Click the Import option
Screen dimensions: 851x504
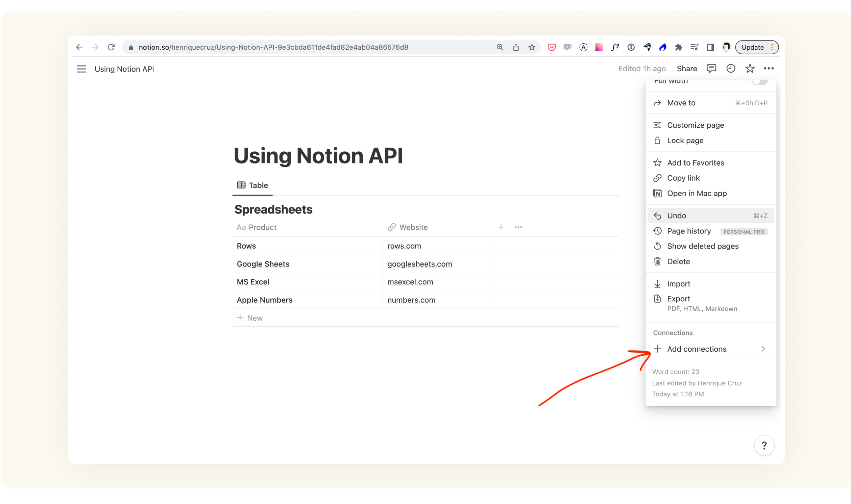tap(679, 283)
